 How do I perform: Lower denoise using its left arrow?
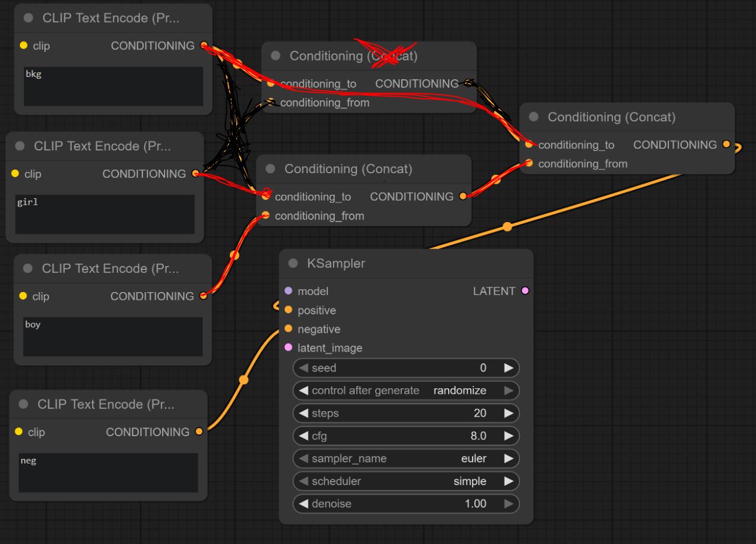[x=303, y=504]
